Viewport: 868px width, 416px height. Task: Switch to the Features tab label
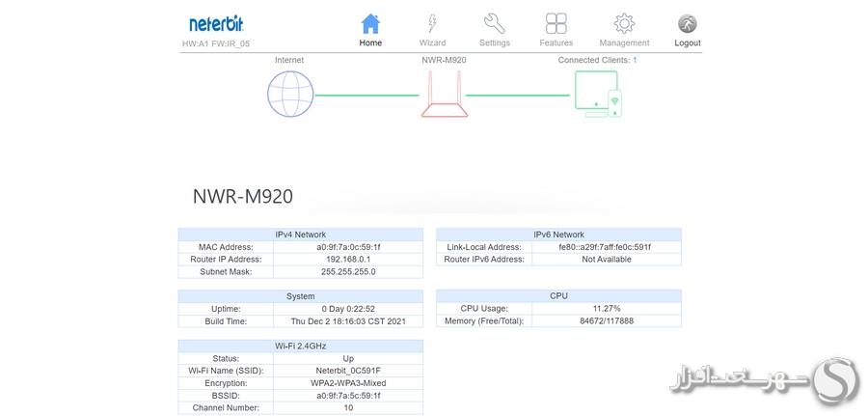pos(556,42)
